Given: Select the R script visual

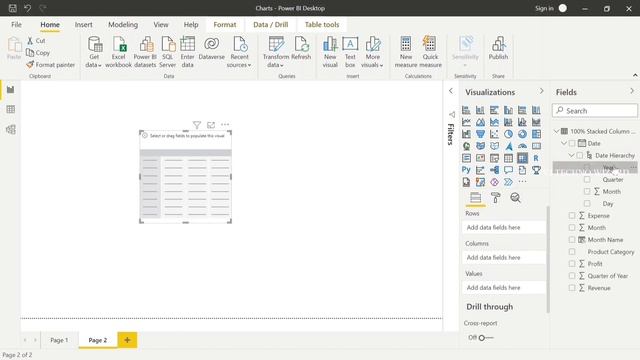Looking at the screenshot, I should 536,158.
